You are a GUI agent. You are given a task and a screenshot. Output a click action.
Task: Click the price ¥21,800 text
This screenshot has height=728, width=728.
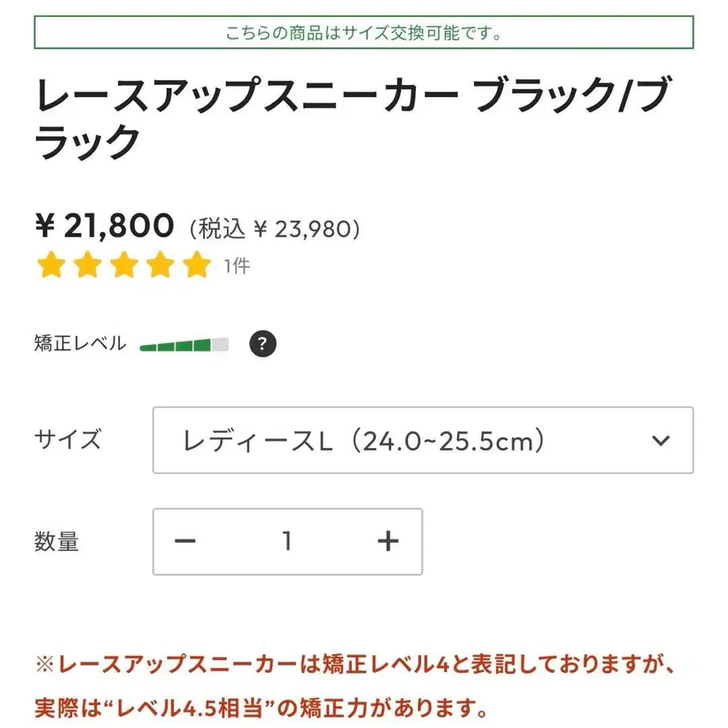(x=105, y=225)
